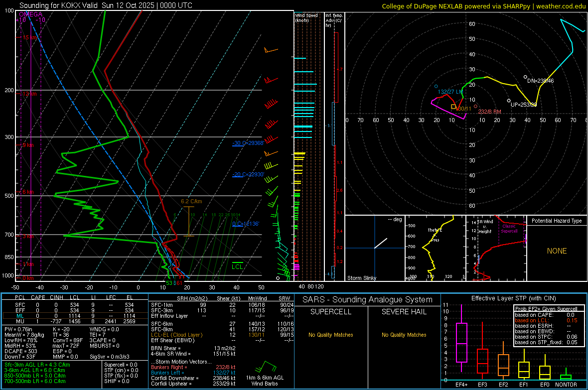Click the Theta-E v. Pres inset label
The width and height of the screenshot is (588, 390).
[435, 235]
